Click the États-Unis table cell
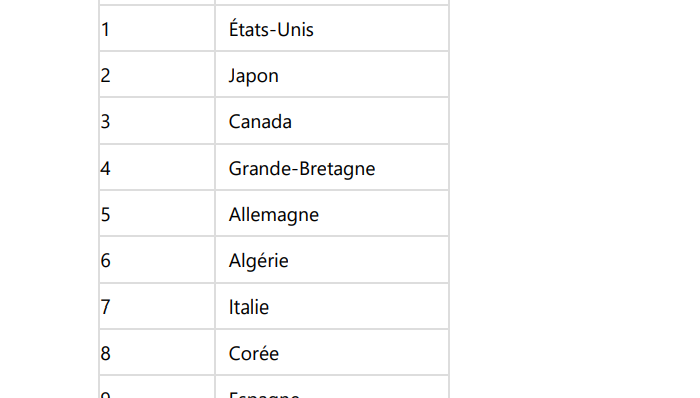The width and height of the screenshot is (700, 398). click(x=332, y=29)
